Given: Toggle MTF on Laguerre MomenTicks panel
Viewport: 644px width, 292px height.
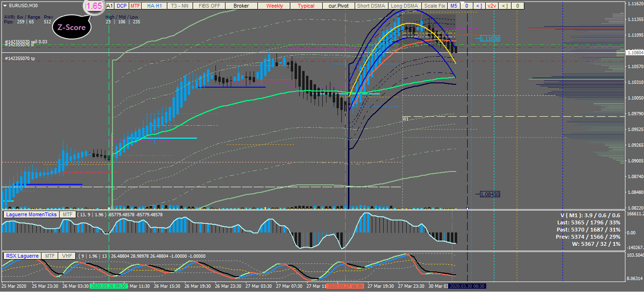Looking at the screenshot, I should 67,214.
